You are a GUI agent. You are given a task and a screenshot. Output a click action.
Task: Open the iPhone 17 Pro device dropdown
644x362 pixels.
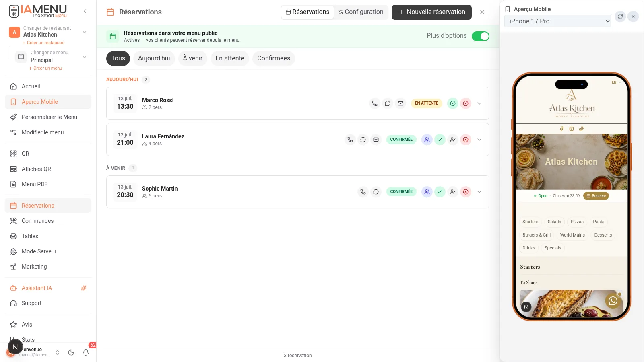pyautogui.click(x=558, y=21)
